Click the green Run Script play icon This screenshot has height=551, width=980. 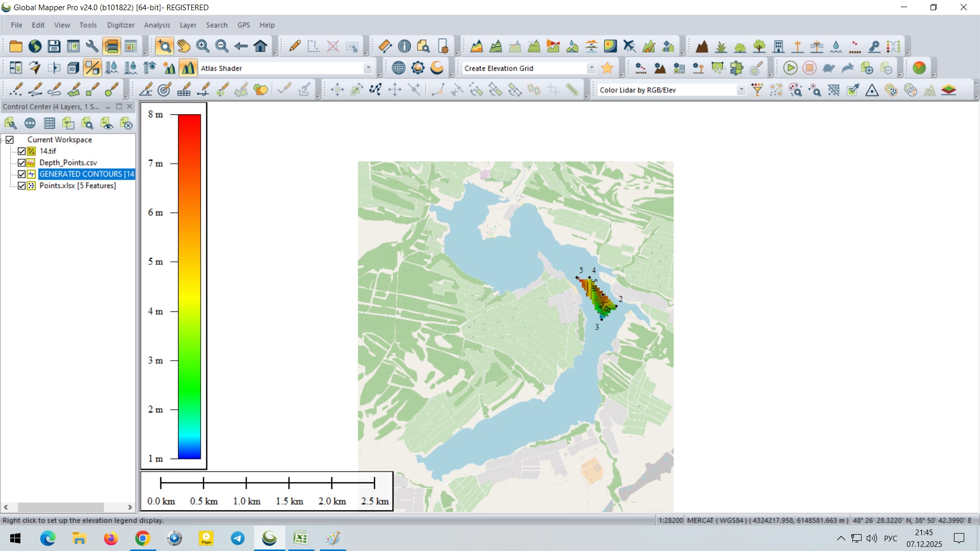pos(790,68)
